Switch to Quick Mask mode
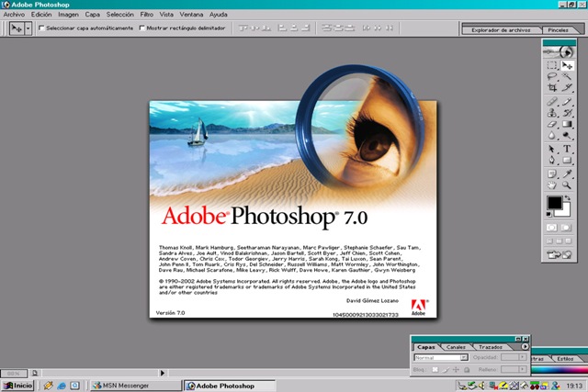This screenshot has height=392, width=588. point(566,228)
